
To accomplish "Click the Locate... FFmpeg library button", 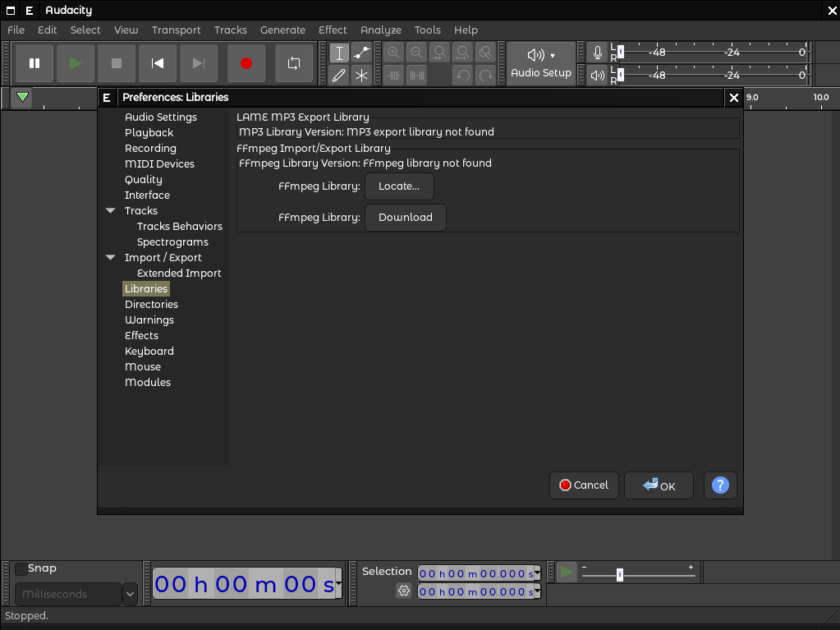I will click(399, 186).
